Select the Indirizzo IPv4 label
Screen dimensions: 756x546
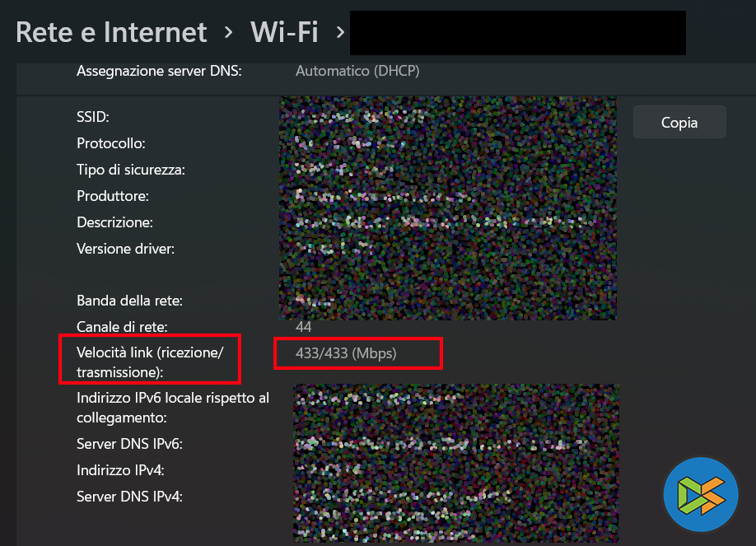click(x=120, y=470)
